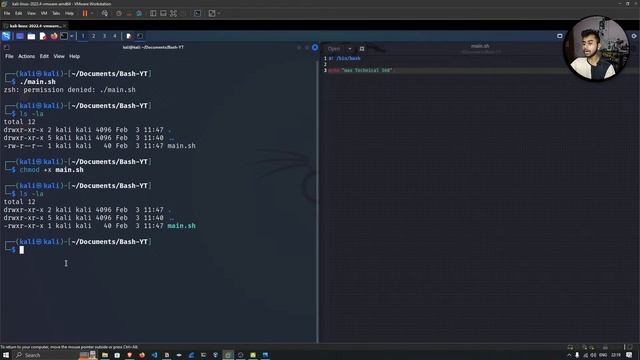Open VMware Help menu
Image resolution: width=640 pixels, height=360 pixels.
(x=69, y=13)
